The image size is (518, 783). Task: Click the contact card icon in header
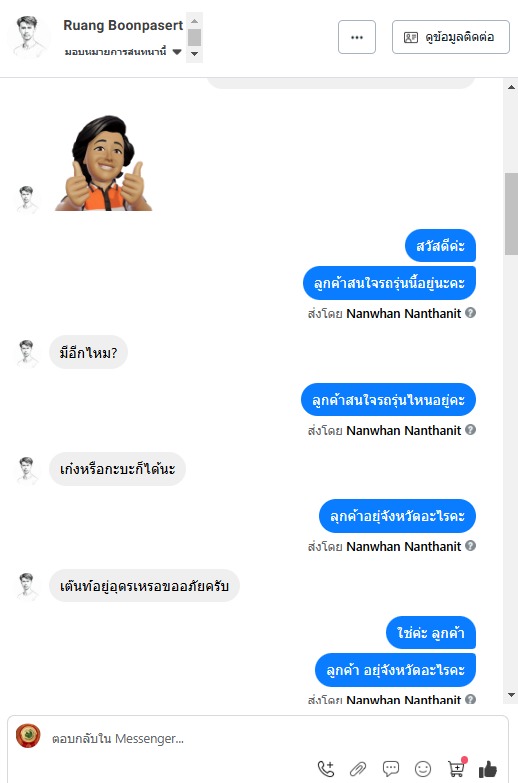[x=411, y=37]
